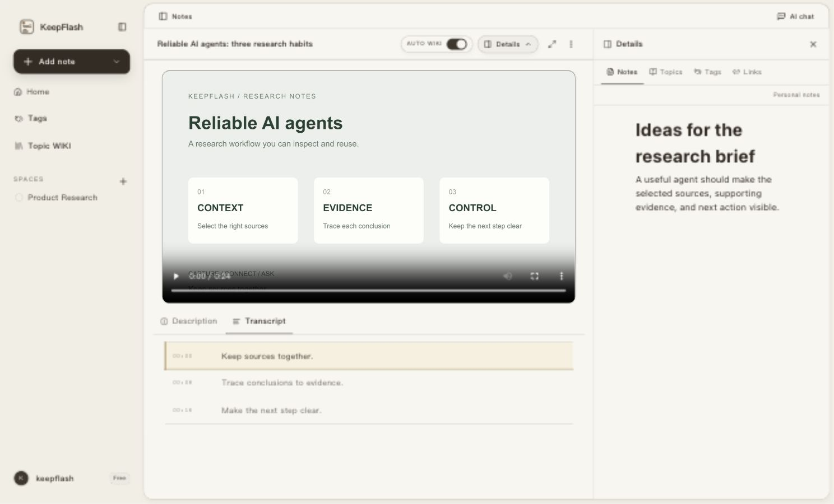This screenshot has height=504, width=834.
Task: Jump to transcript line 'Make the next step clear.'
Action: 369,410
